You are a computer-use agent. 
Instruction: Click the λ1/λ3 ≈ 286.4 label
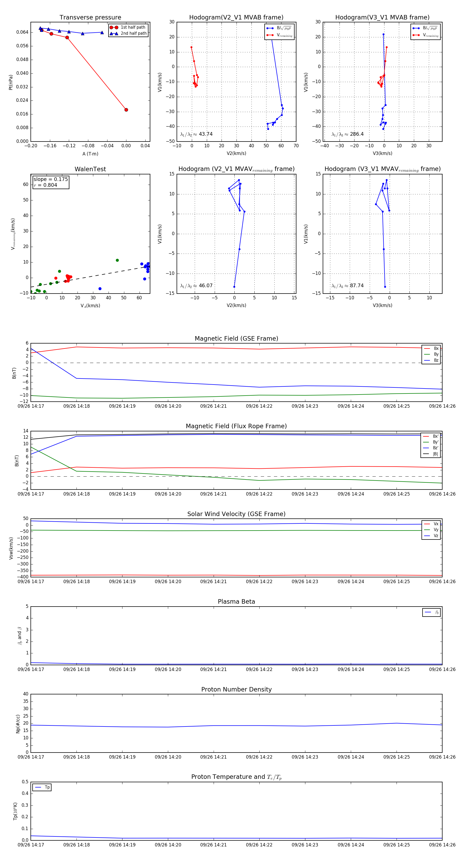click(x=347, y=134)
